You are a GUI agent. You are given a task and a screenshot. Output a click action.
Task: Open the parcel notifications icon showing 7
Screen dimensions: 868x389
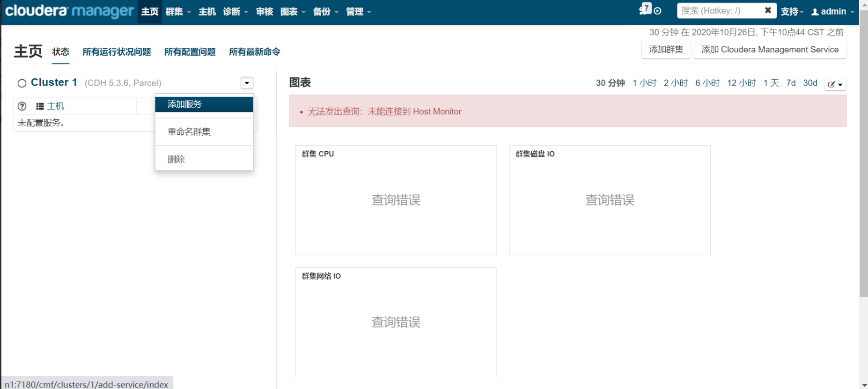[646, 9]
